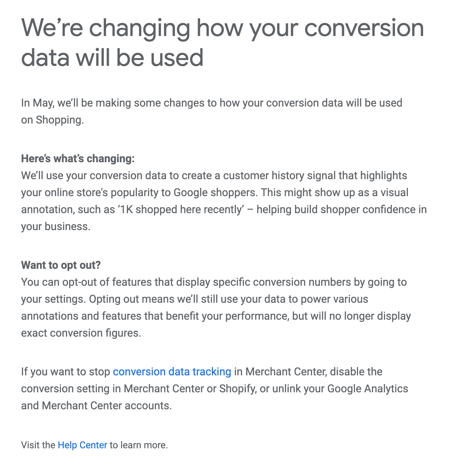
Task: Click the "Want to opt out?" bold heading
Action: tap(61, 265)
